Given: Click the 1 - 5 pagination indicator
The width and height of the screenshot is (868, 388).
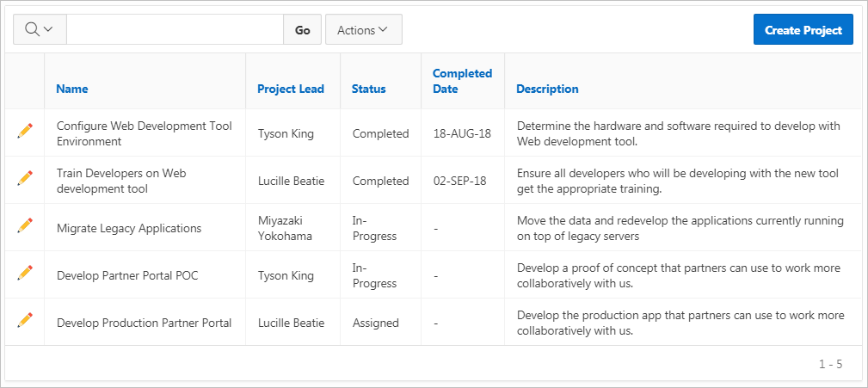Looking at the screenshot, I should [x=830, y=364].
